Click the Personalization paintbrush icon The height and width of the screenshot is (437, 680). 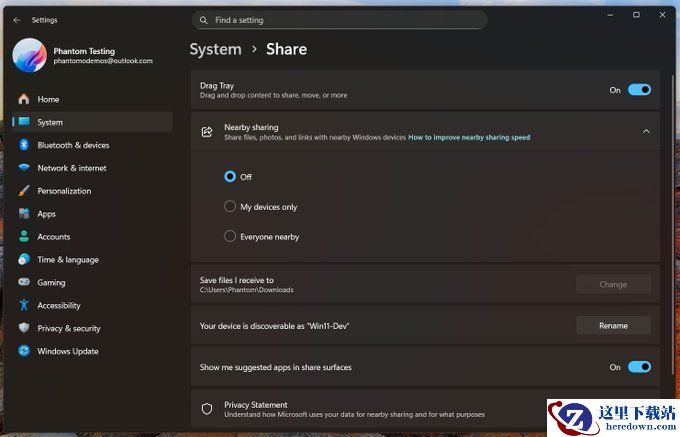click(24, 191)
